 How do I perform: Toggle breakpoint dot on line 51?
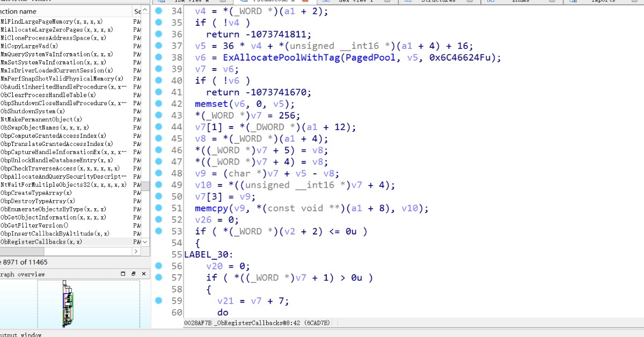point(159,208)
